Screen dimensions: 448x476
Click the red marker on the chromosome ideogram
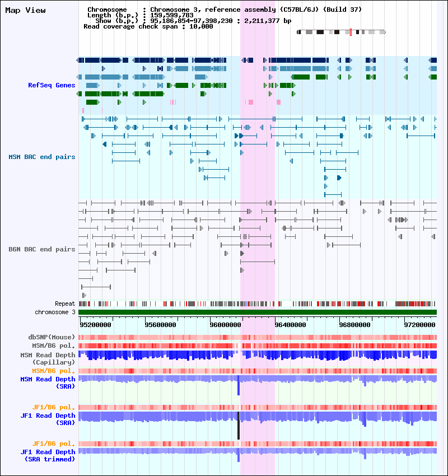(351, 32)
